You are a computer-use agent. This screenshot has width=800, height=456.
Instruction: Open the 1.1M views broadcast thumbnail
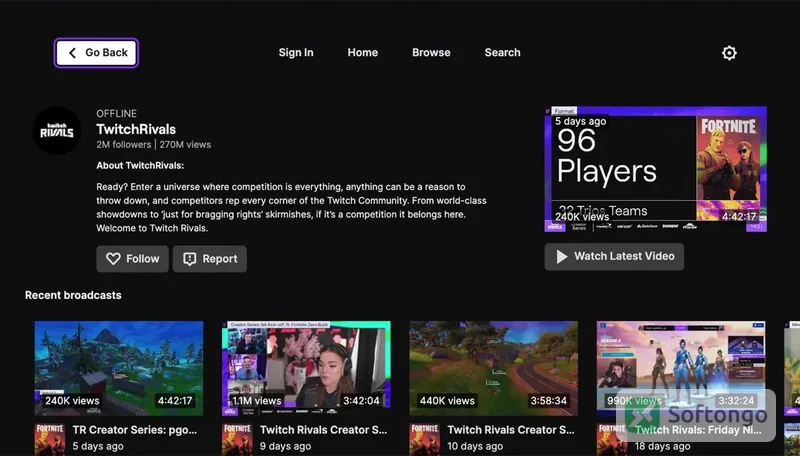coord(306,368)
